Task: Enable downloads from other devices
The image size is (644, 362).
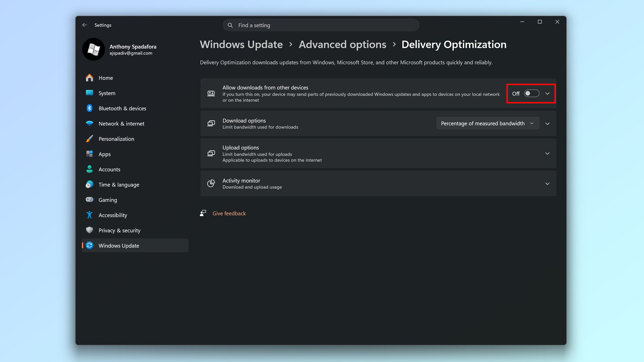Action: [531, 93]
